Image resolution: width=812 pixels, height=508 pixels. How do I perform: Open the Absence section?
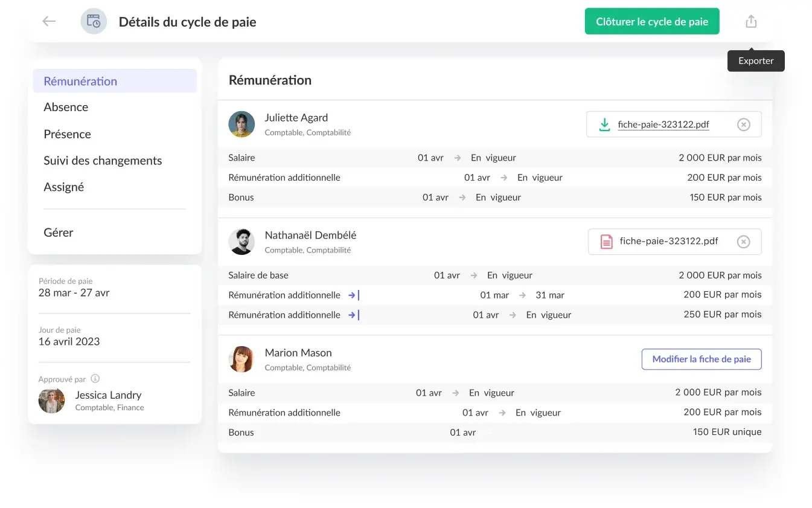click(66, 107)
